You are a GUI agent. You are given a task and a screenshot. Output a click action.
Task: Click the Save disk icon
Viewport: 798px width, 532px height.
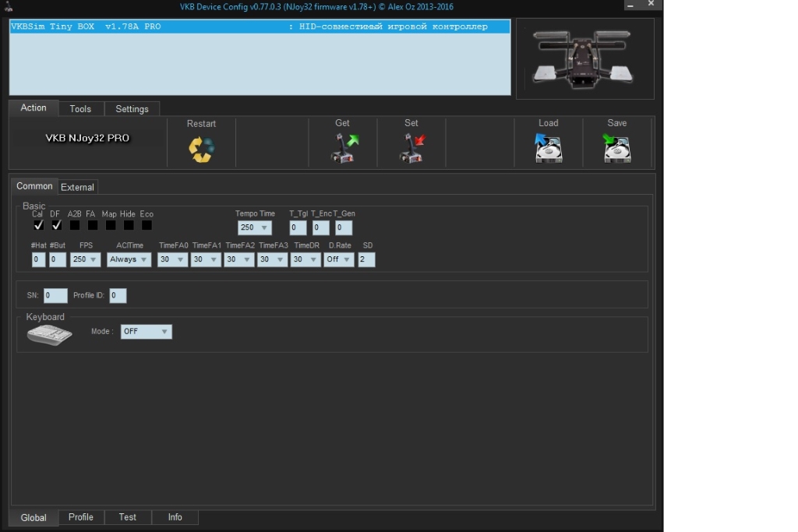tap(617, 148)
